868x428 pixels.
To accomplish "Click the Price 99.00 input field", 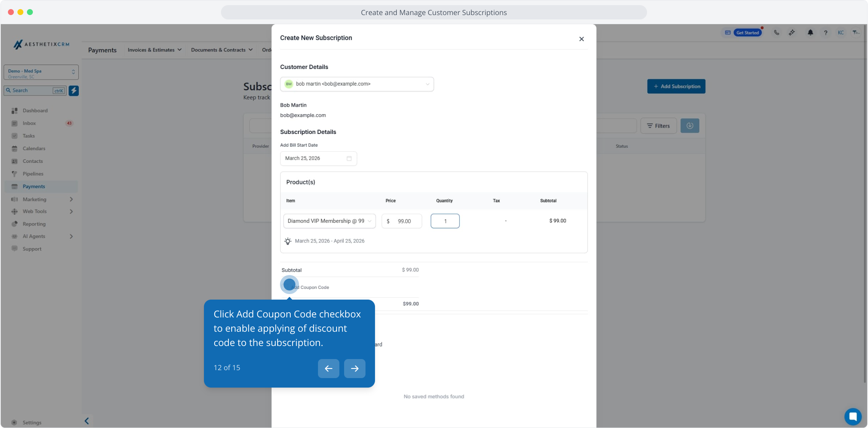I will point(404,221).
